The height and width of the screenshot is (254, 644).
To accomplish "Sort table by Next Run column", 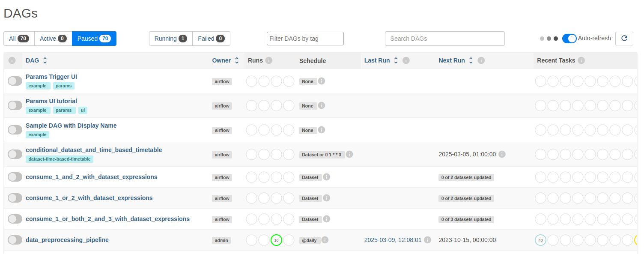I will tap(471, 60).
